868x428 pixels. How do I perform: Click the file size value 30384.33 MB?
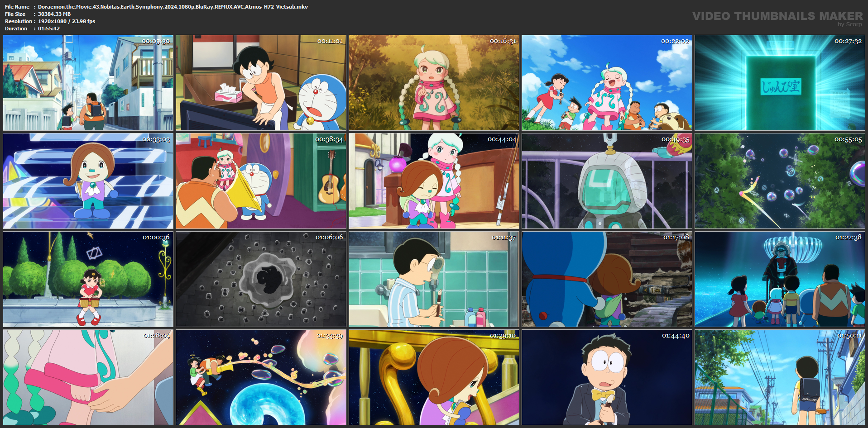point(54,14)
